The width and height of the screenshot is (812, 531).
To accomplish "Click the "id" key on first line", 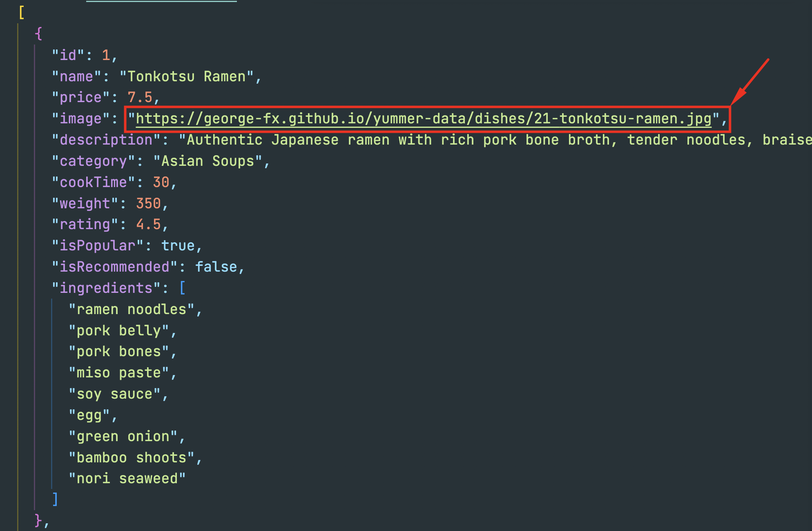I will pyautogui.click(x=68, y=55).
